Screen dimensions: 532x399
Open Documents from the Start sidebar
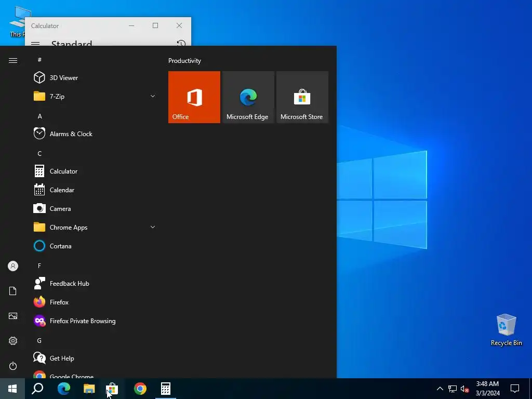click(13, 291)
